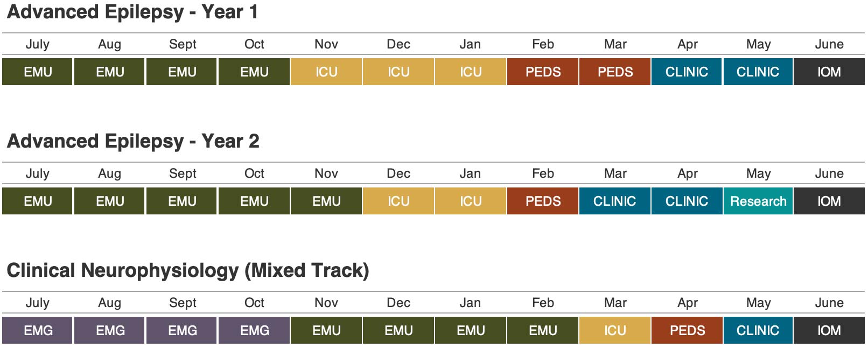Click Year 1 February PEDS block

point(543,72)
